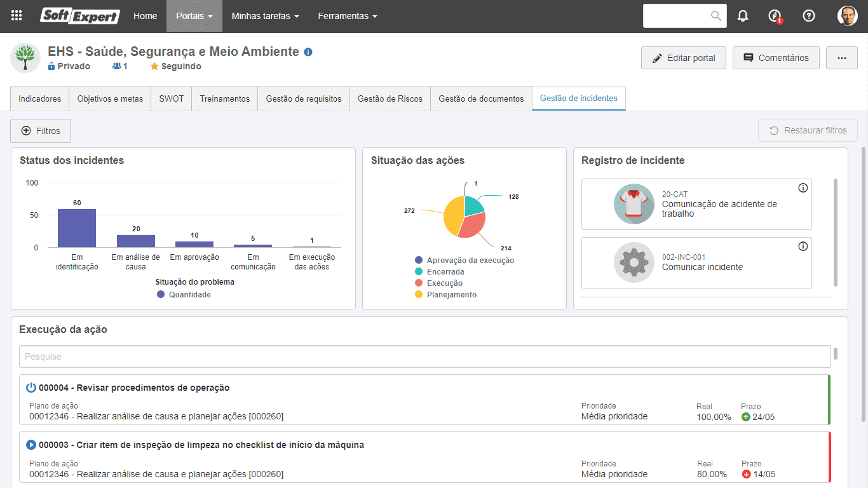Open the notifications bell icon
Viewport: 868px width, 488px height.
click(x=743, y=16)
